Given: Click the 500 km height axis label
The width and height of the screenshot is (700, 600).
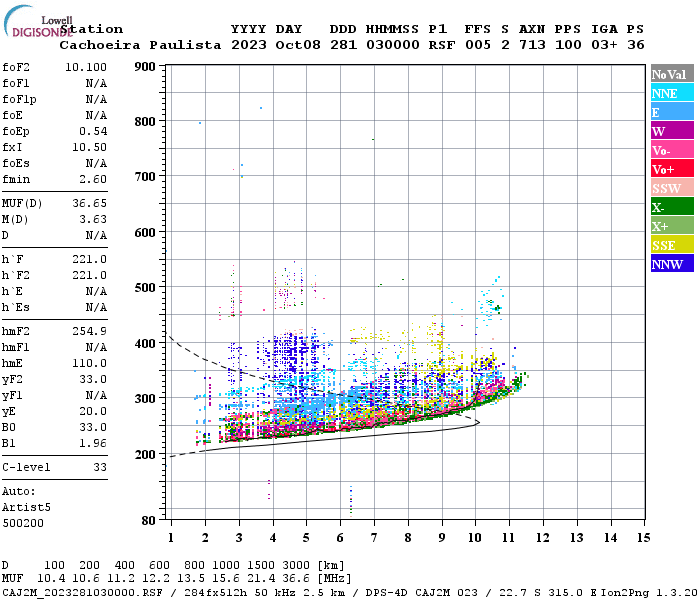Looking at the screenshot, I should point(145,288).
